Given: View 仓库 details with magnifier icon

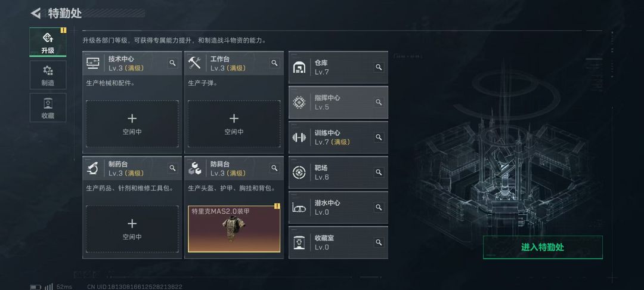Looking at the screenshot, I should point(379,67).
